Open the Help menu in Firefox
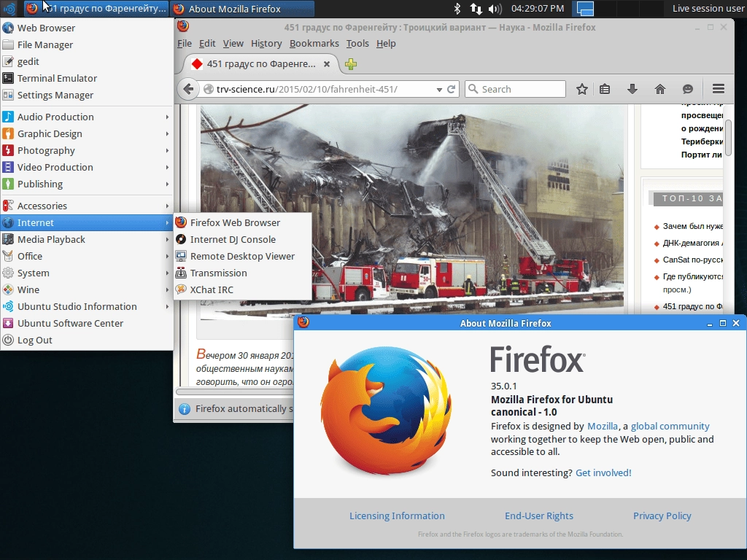This screenshot has width=747, height=560. pyautogui.click(x=386, y=43)
